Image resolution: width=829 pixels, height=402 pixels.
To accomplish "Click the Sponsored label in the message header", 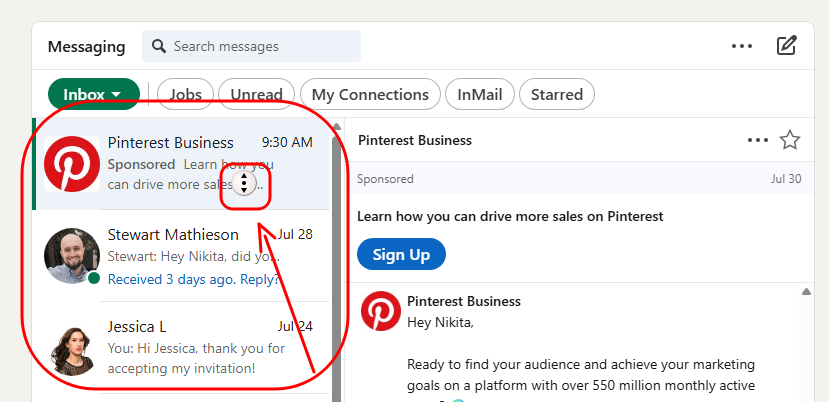I will tap(385, 179).
